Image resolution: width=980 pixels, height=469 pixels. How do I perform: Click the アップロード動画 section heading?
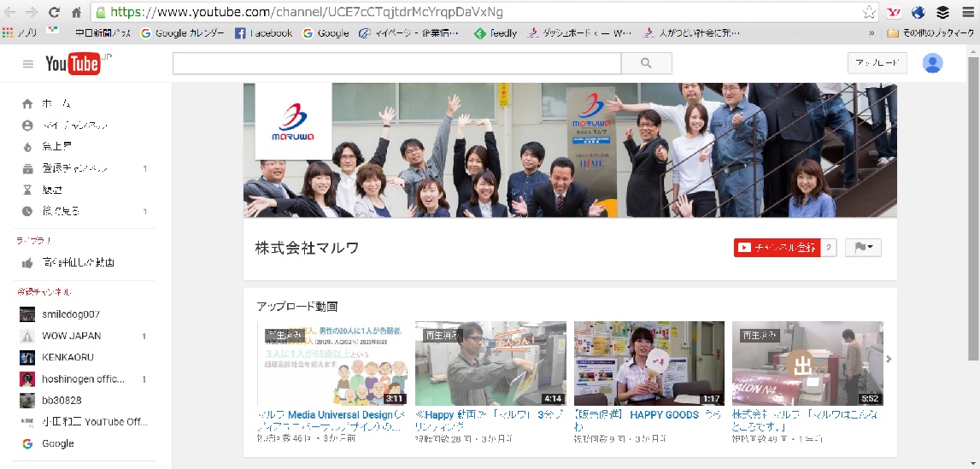[296, 306]
